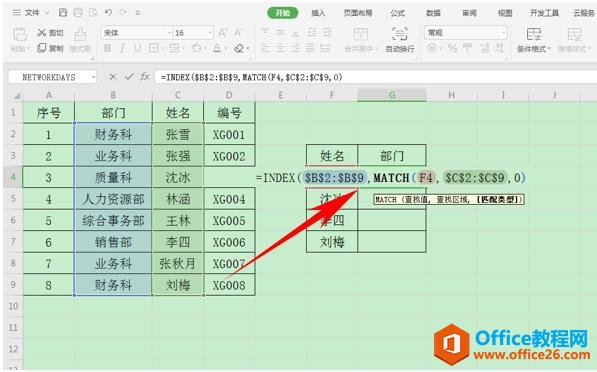The image size is (597, 372).
Task: Open the 视图 tab
Action: click(x=505, y=13)
